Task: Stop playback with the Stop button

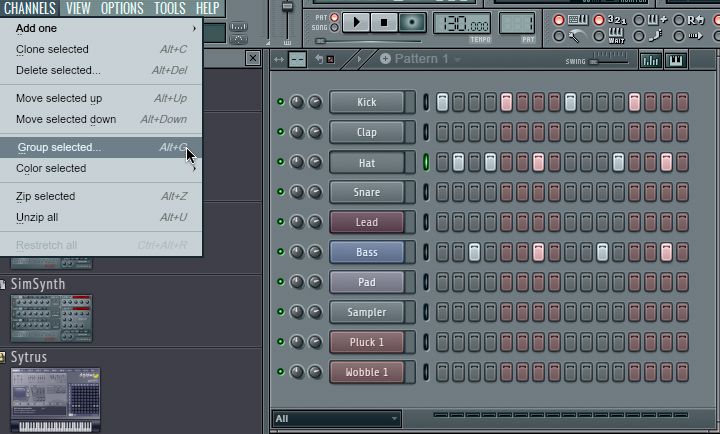Action: (384, 22)
